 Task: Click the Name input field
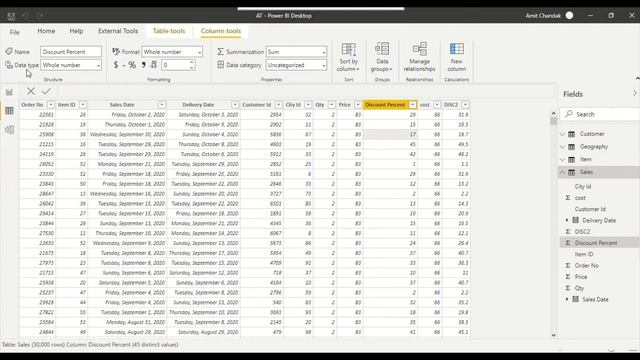[x=71, y=52]
